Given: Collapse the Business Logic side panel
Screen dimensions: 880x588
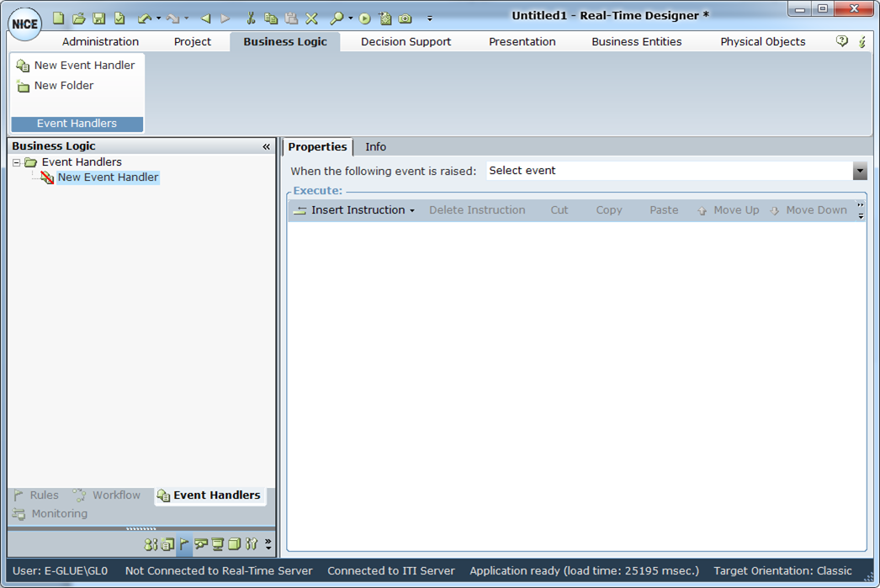Looking at the screenshot, I should pos(267,146).
